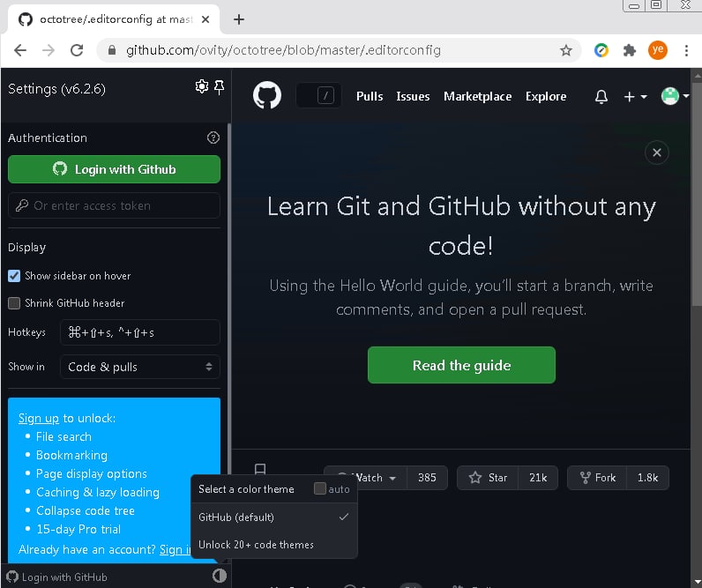Focus the access token input field
The height and width of the screenshot is (588, 702).
pyautogui.click(x=114, y=205)
